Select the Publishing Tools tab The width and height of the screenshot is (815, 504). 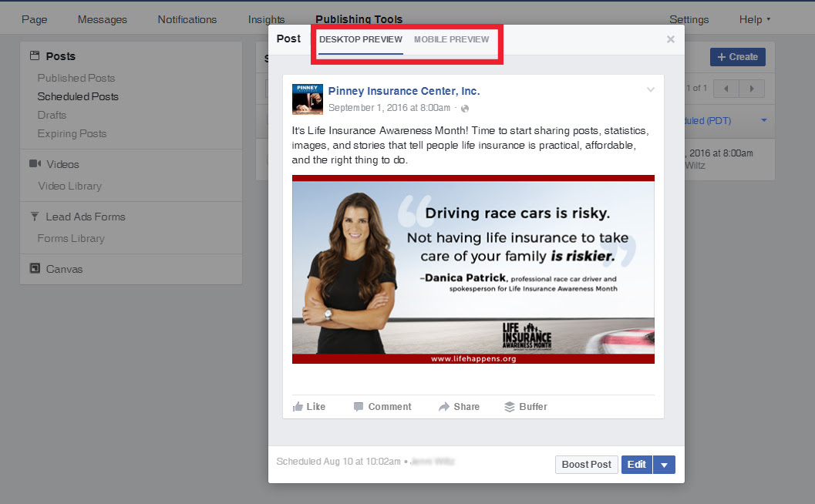pos(359,19)
